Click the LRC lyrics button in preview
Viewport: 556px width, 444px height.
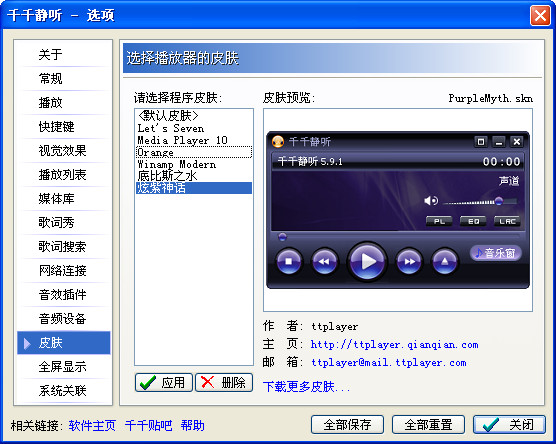click(x=507, y=221)
